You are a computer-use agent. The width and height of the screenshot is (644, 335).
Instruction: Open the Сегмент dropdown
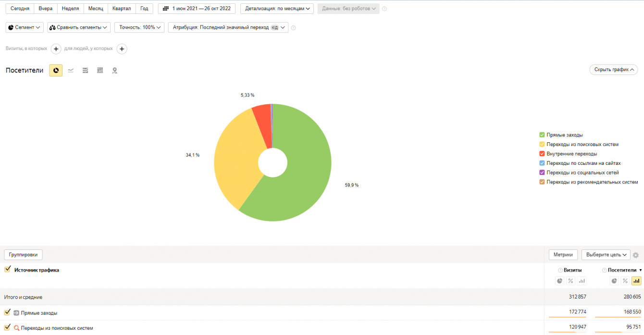(25, 27)
